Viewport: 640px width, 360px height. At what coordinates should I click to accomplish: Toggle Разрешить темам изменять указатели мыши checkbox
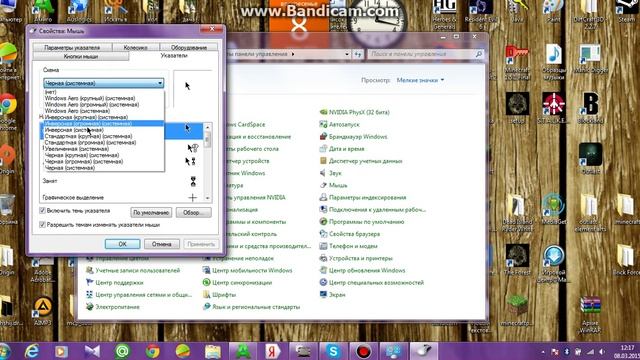[x=42, y=224]
